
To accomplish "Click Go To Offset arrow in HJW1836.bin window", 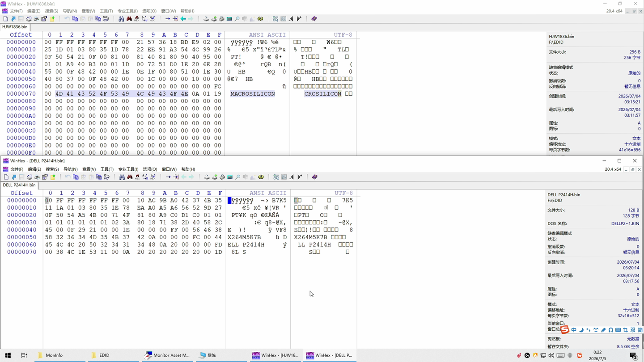I will 167,19.
